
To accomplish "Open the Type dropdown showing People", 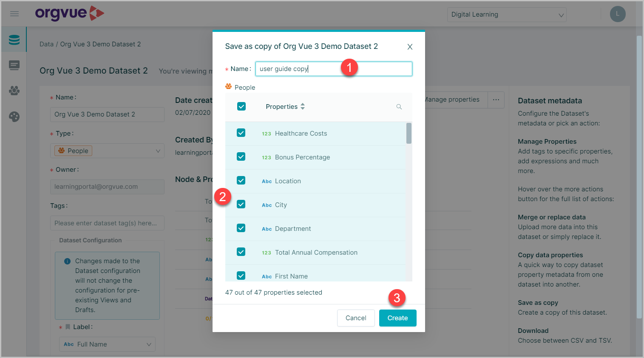I will pyautogui.click(x=107, y=151).
